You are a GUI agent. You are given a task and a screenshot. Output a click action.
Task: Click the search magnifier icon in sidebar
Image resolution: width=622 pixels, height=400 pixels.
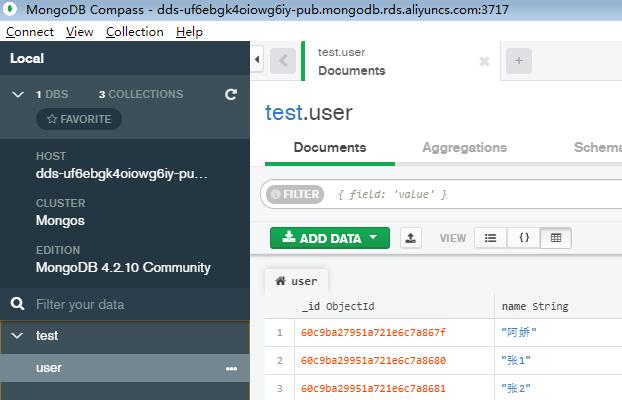coord(17,304)
